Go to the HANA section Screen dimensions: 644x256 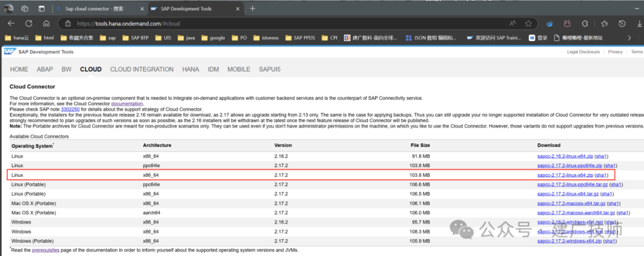(191, 69)
